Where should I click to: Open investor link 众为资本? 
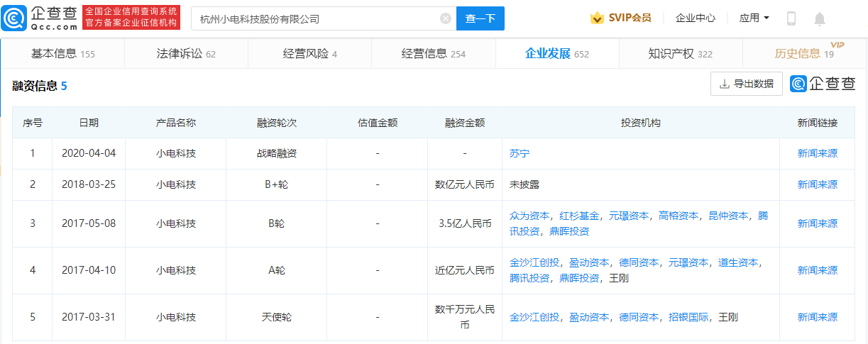tap(529, 216)
